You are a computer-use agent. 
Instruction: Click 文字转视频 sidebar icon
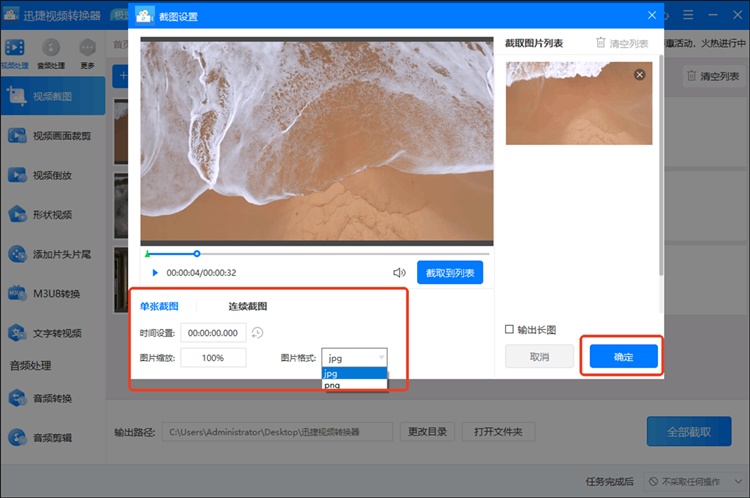click(17, 333)
